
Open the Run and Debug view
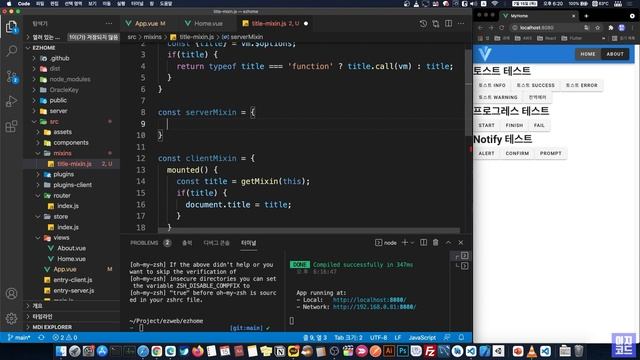(11, 101)
